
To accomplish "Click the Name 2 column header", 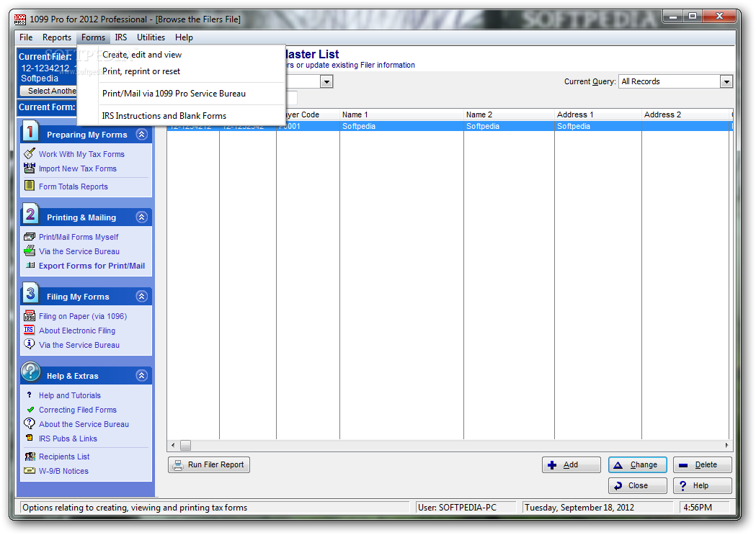I will [x=509, y=114].
